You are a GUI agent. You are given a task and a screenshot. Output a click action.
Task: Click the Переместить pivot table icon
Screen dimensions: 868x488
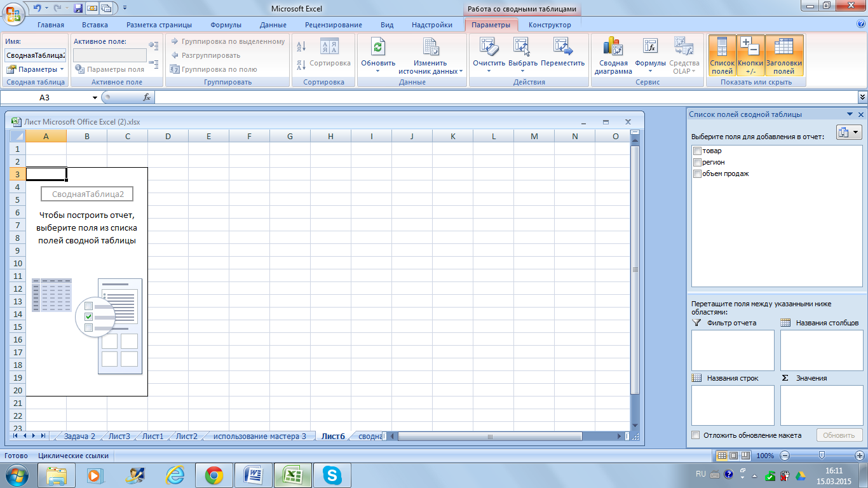[x=563, y=46]
